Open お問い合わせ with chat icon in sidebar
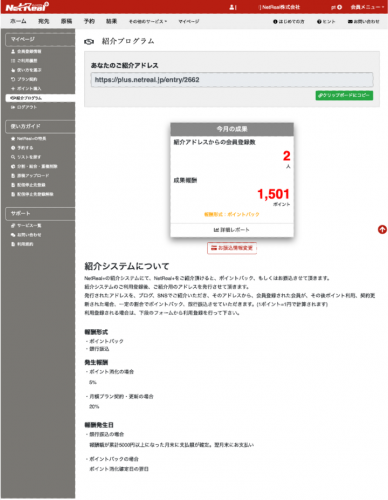 click(26, 235)
